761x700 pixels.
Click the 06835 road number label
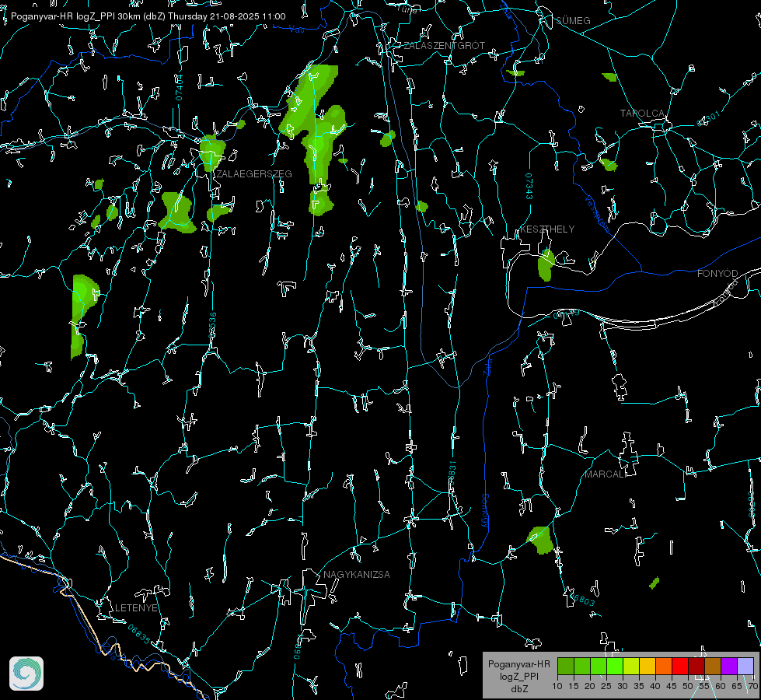point(139,634)
